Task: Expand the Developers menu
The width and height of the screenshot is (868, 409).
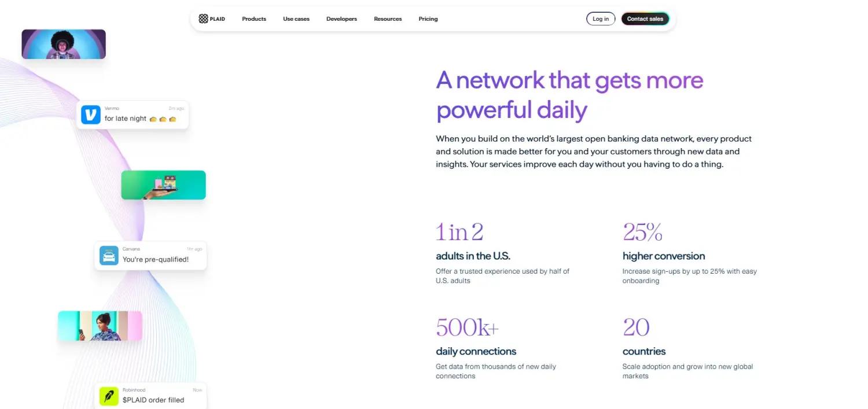Action: [x=341, y=19]
